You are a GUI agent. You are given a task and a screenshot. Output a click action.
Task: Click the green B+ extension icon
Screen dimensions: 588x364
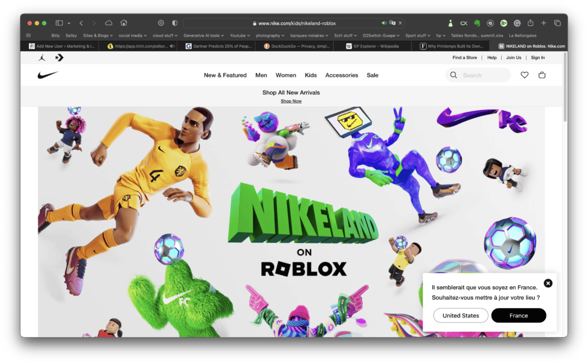tap(504, 23)
